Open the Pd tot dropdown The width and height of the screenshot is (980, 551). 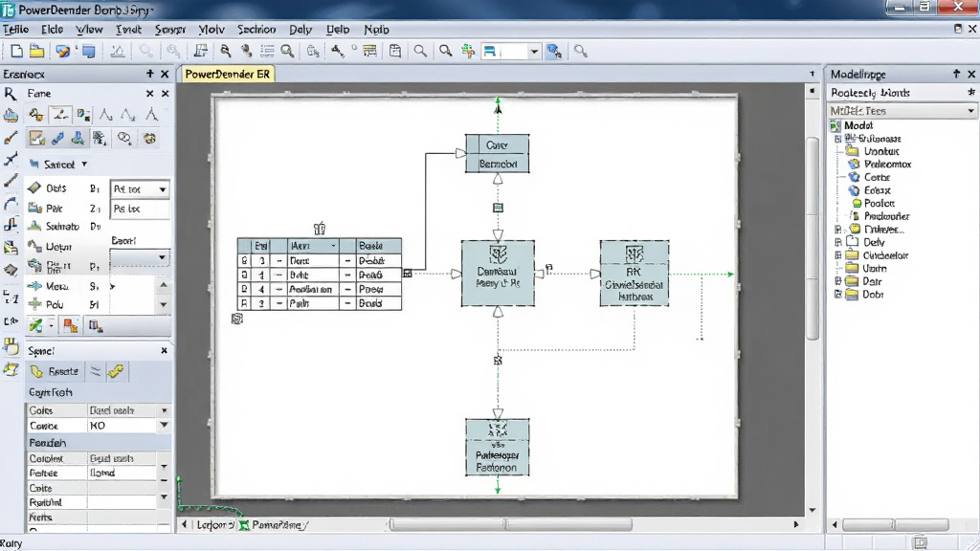pyautogui.click(x=163, y=189)
